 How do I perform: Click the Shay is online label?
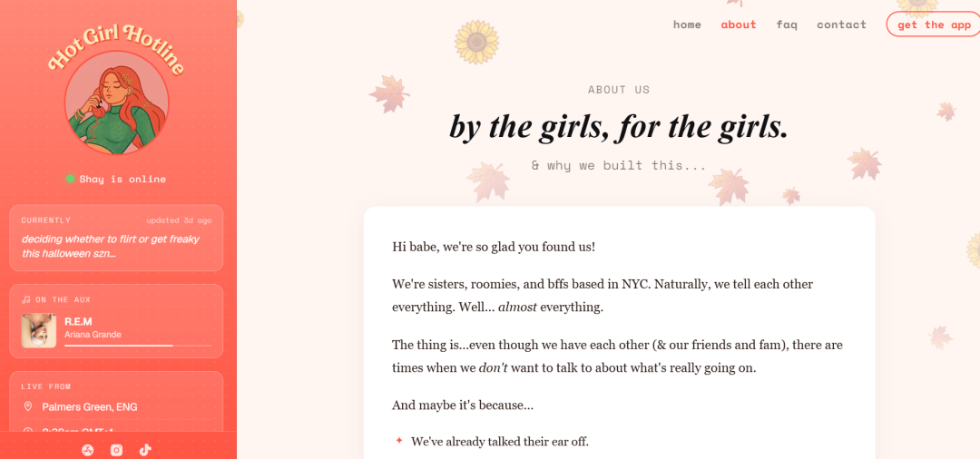click(122, 179)
